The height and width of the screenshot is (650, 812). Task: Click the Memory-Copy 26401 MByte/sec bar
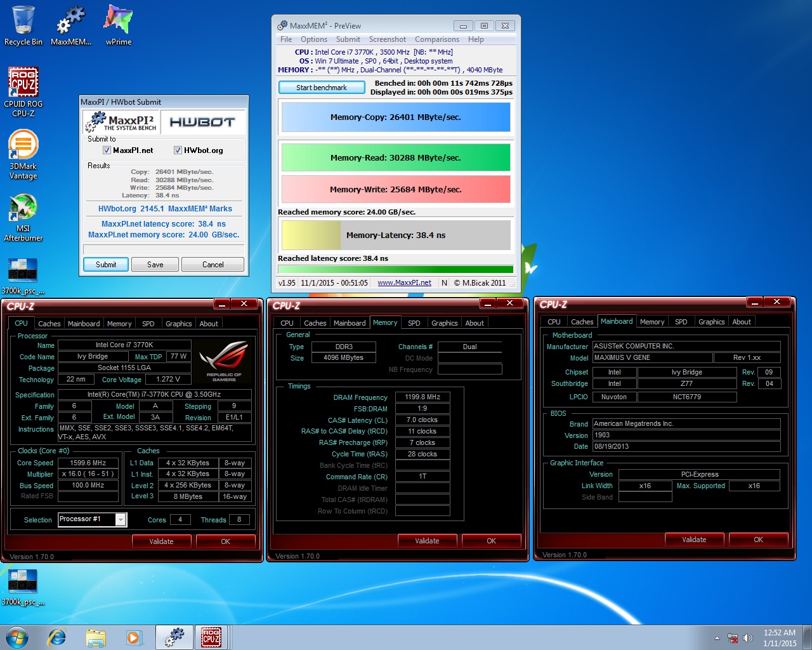click(x=396, y=117)
